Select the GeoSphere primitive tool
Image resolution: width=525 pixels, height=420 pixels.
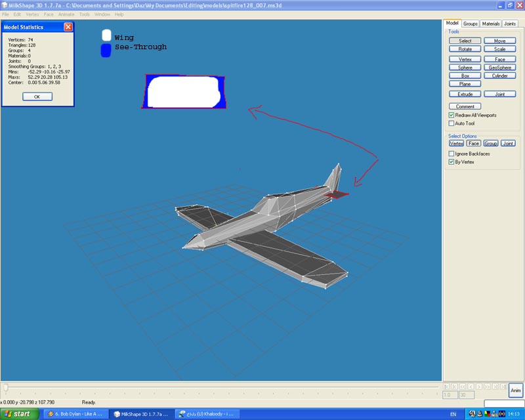coord(500,68)
